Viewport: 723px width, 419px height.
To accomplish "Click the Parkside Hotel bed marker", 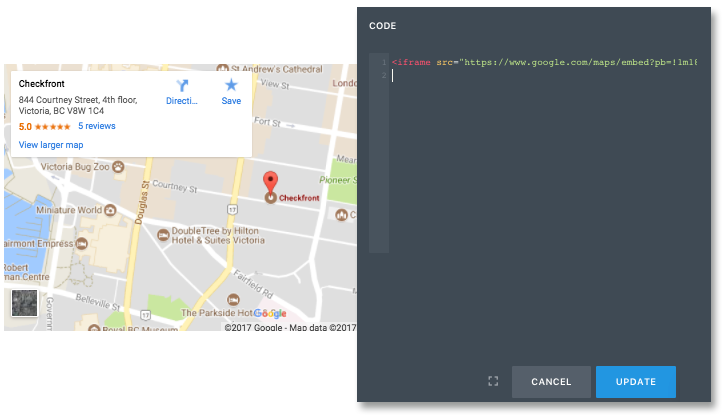I will click(233, 300).
